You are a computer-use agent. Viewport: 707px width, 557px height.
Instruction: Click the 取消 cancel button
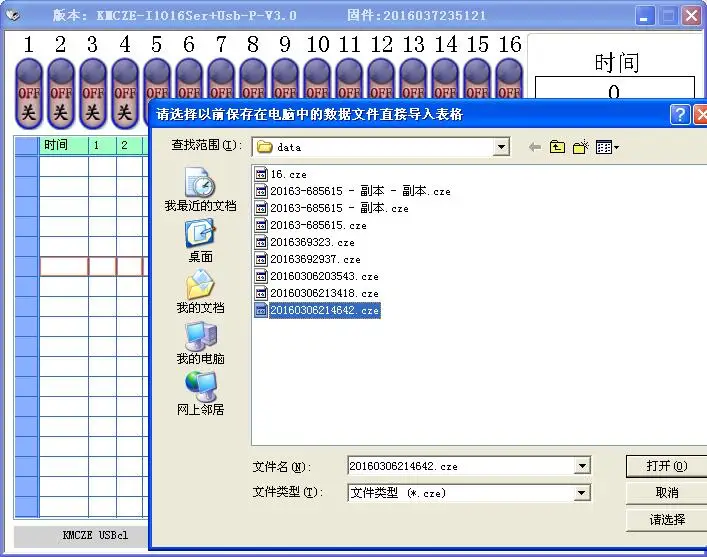tap(666, 493)
